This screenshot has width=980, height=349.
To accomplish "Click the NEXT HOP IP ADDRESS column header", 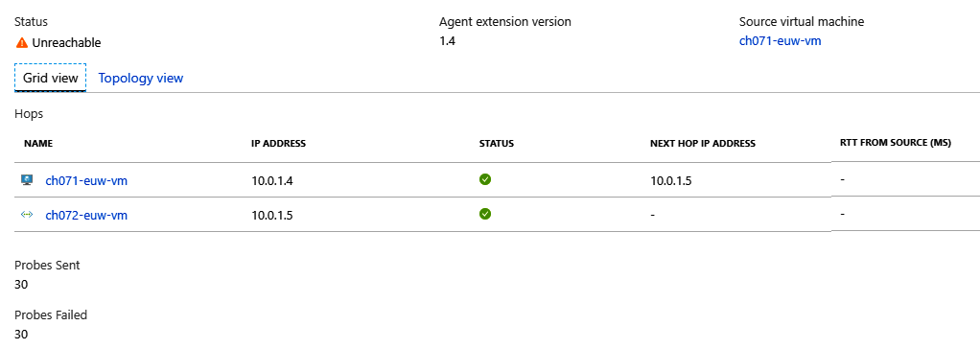I will click(x=703, y=143).
